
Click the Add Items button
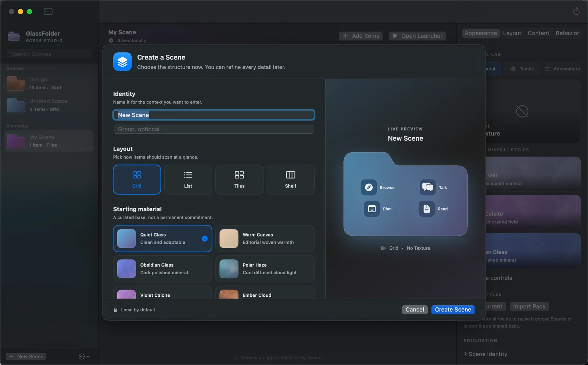pos(361,36)
